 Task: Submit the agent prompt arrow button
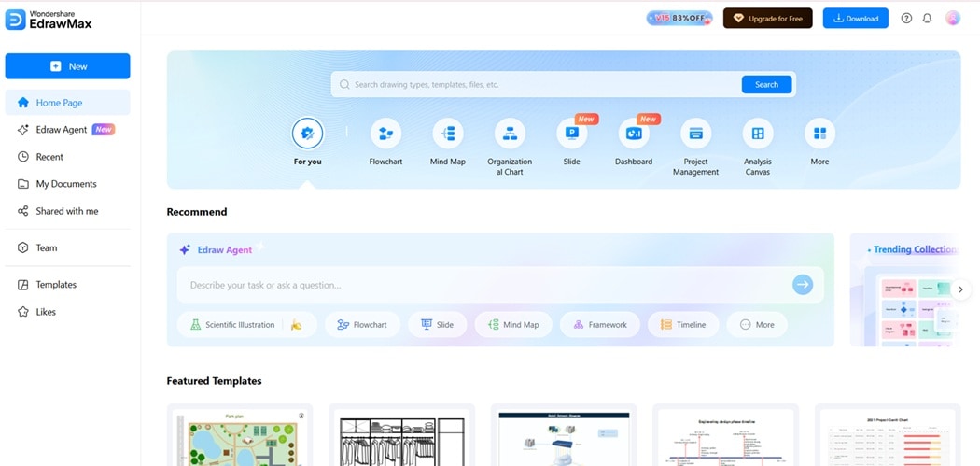803,285
